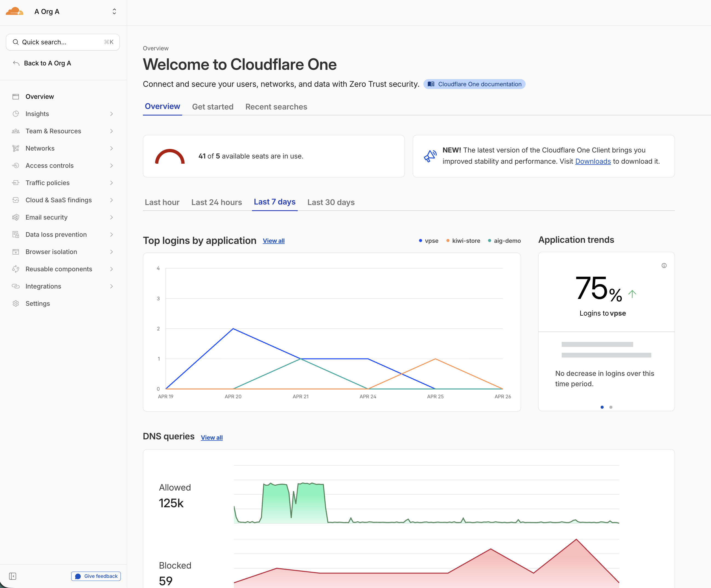Expand the Email security chevron
Screen dimensions: 711x588
[111, 218]
